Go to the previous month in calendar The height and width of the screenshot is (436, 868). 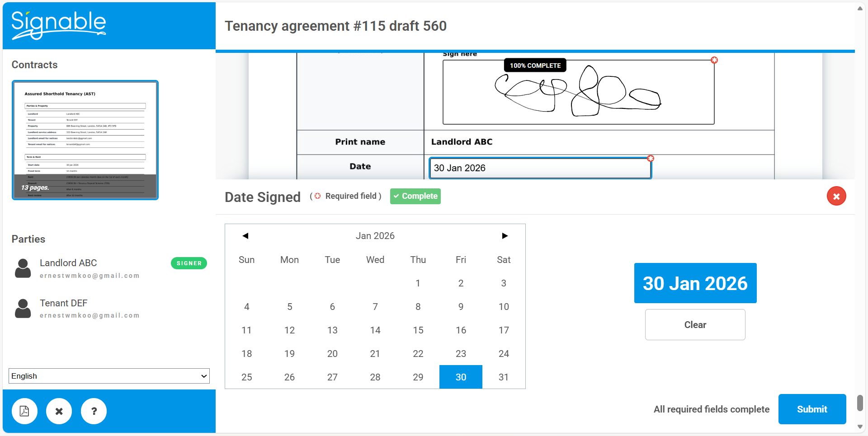pos(245,235)
